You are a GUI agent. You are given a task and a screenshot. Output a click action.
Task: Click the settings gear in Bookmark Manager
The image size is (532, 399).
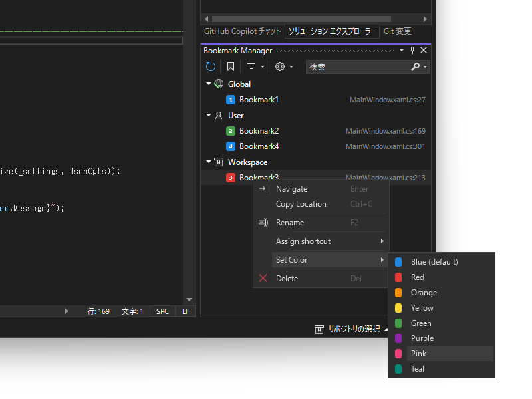point(280,66)
